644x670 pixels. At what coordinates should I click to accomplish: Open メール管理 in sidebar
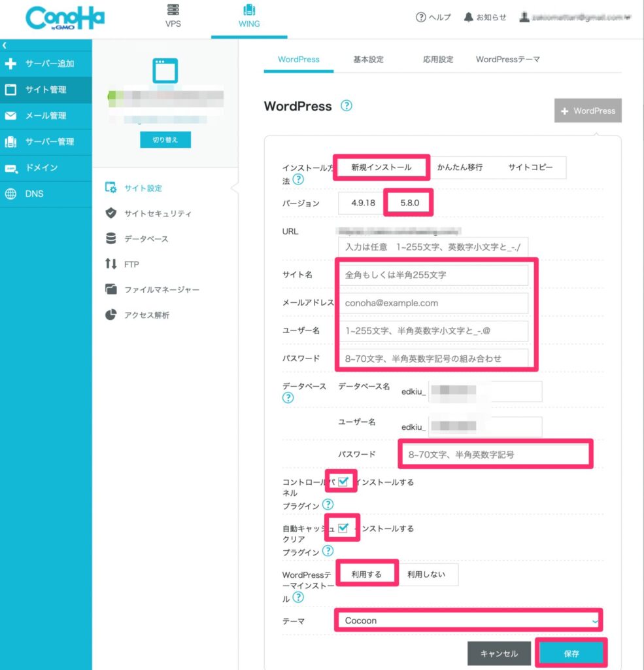(46, 116)
